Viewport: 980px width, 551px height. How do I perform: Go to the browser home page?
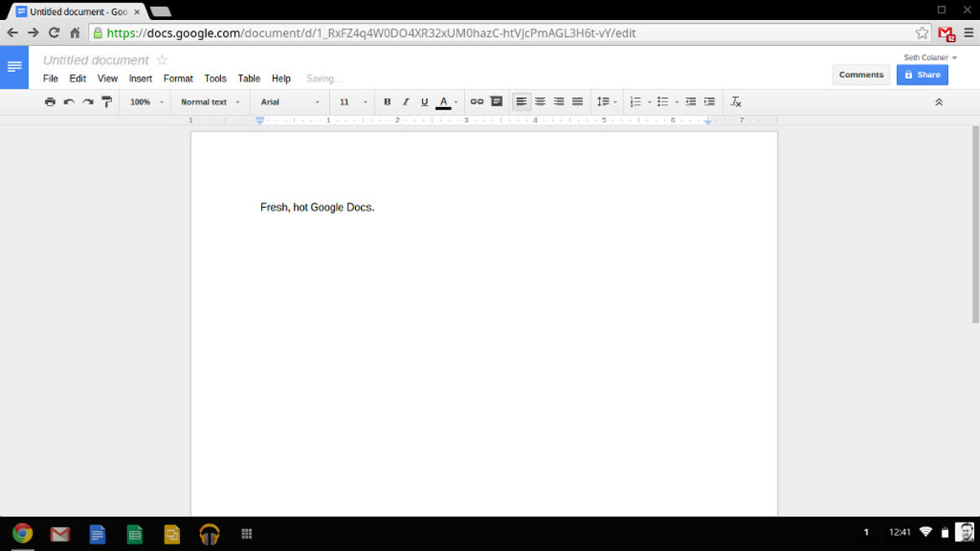tap(75, 33)
